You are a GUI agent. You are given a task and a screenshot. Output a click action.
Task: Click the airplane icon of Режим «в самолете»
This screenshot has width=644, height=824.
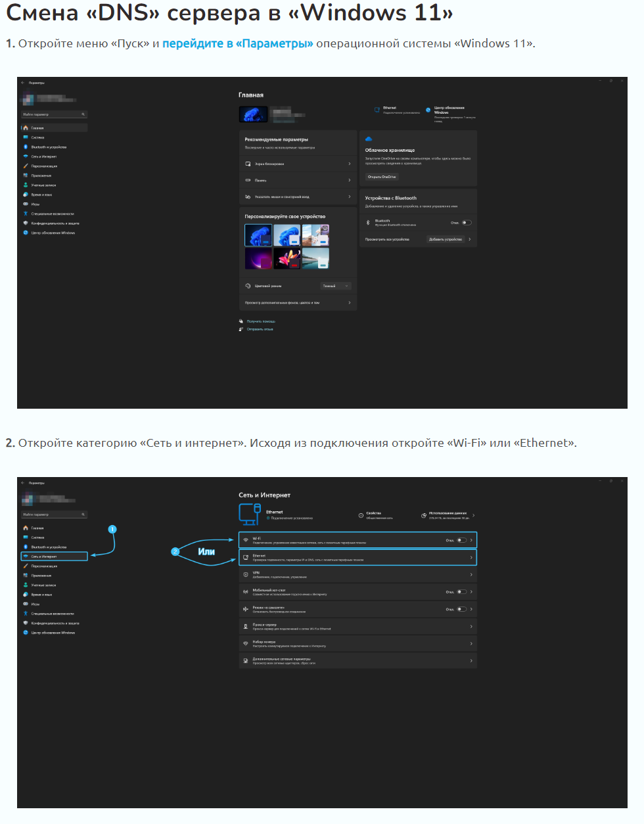pyautogui.click(x=246, y=609)
